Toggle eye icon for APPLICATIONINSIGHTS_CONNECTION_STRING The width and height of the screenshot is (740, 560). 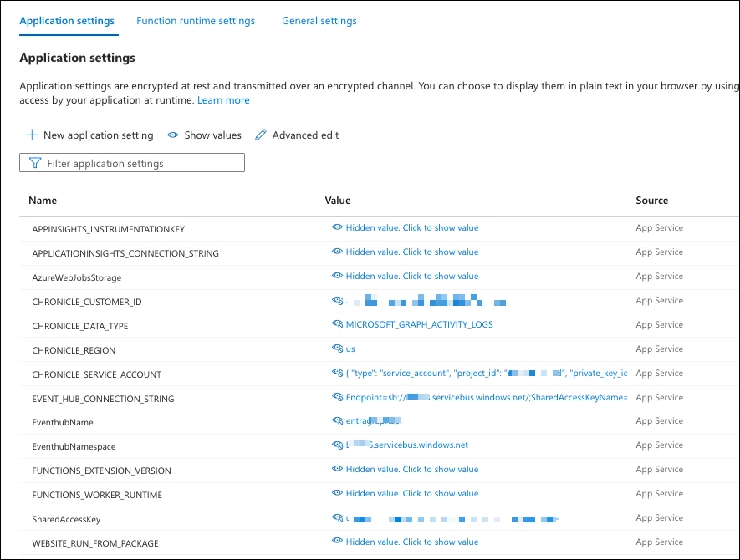pyautogui.click(x=337, y=252)
